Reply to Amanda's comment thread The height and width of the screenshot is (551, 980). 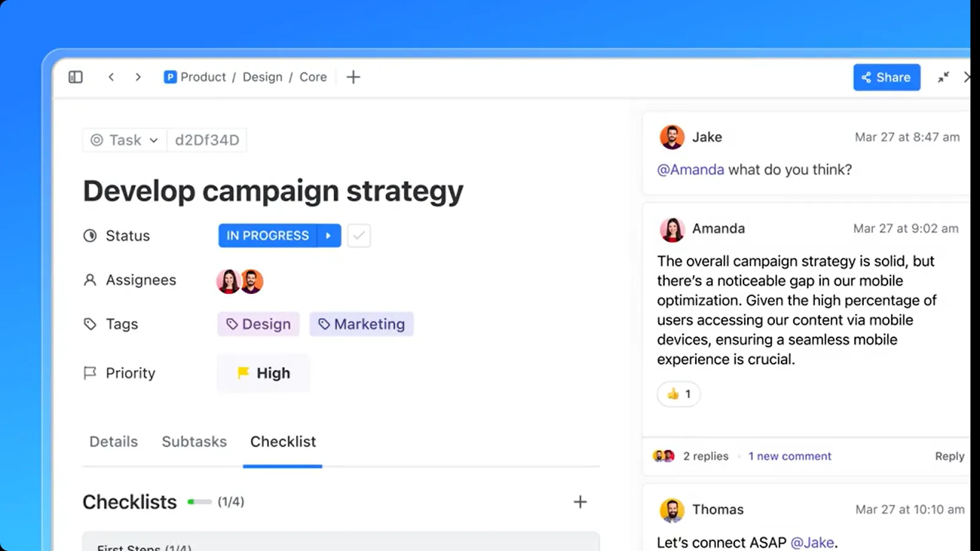coord(949,456)
